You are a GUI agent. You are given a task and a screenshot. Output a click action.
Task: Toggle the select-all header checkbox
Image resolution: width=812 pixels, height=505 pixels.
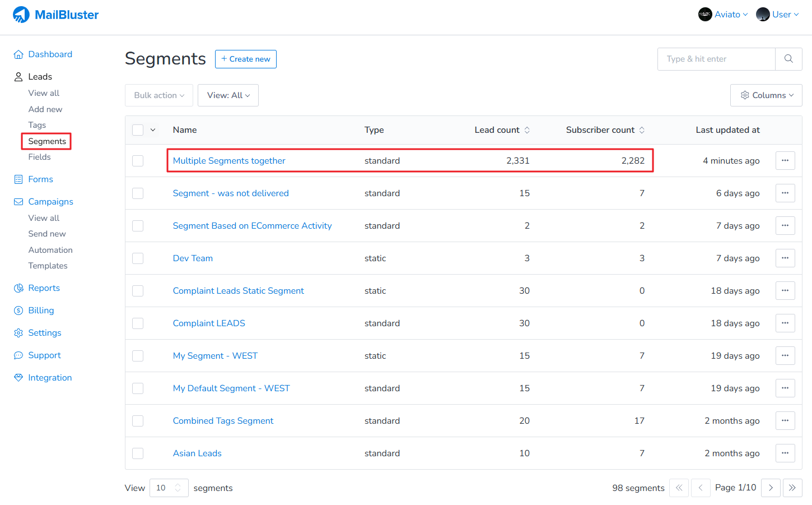[138, 130]
